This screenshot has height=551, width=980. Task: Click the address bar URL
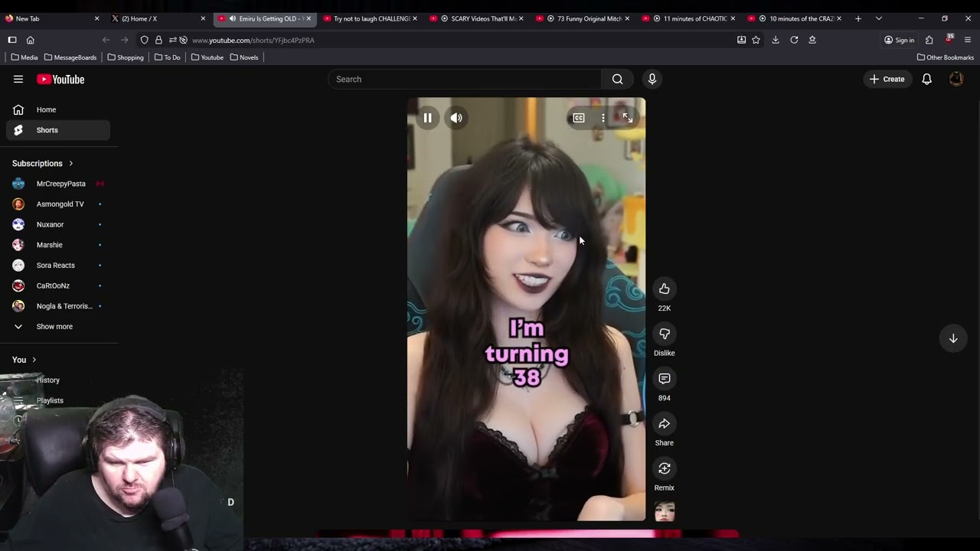(x=253, y=40)
